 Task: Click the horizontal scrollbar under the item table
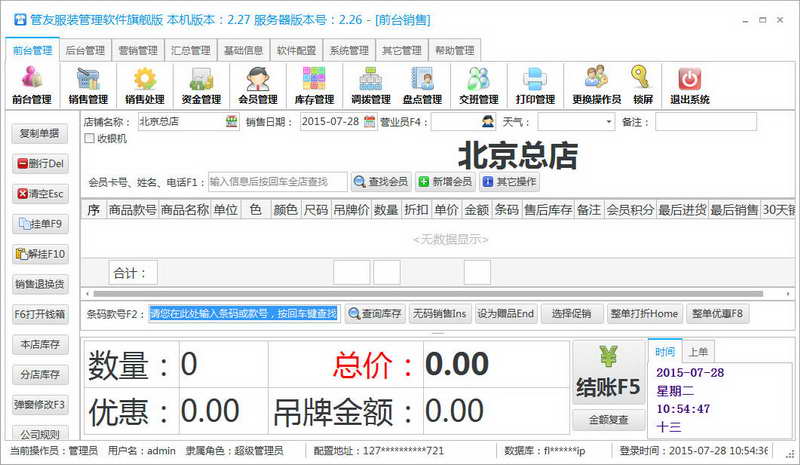(x=400, y=294)
